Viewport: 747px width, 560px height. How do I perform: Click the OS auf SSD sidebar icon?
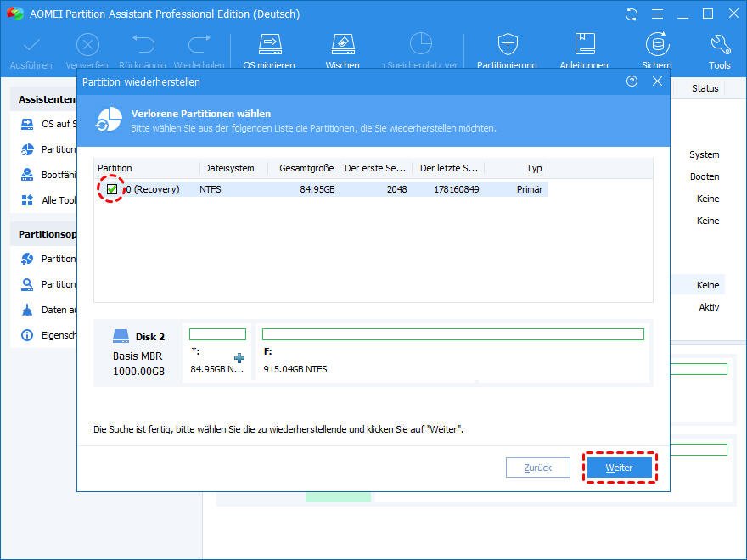(27, 124)
